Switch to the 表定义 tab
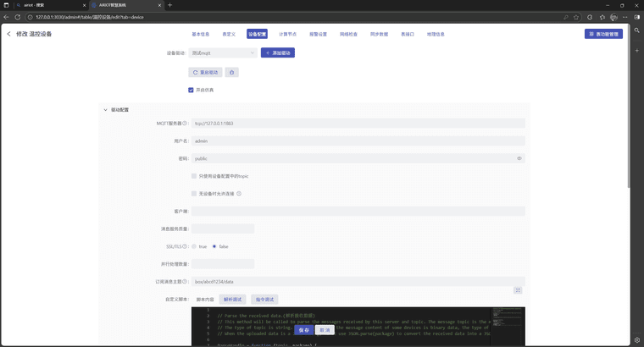Image resolution: width=644 pixels, height=347 pixels. click(x=229, y=34)
